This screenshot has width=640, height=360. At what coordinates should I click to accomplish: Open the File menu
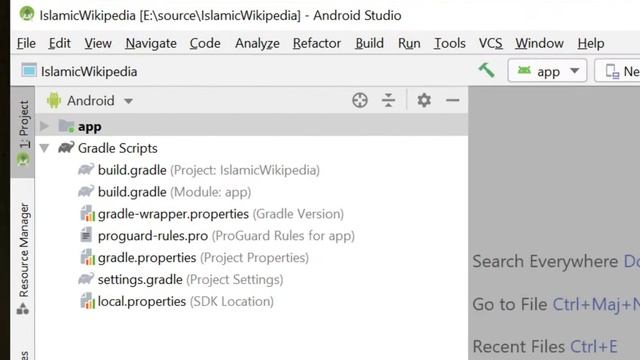[x=26, y=43]
